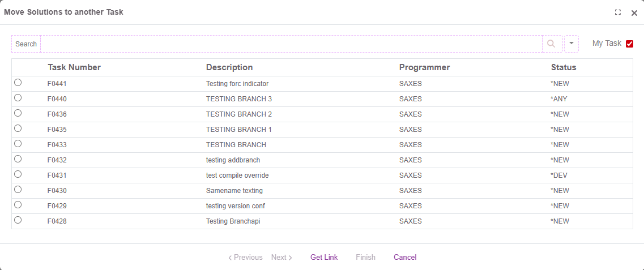Expand the dialog to fullscreen
The width and height of the screenshot is (644, 270).
pyautogui.click(x=618, y=12)
